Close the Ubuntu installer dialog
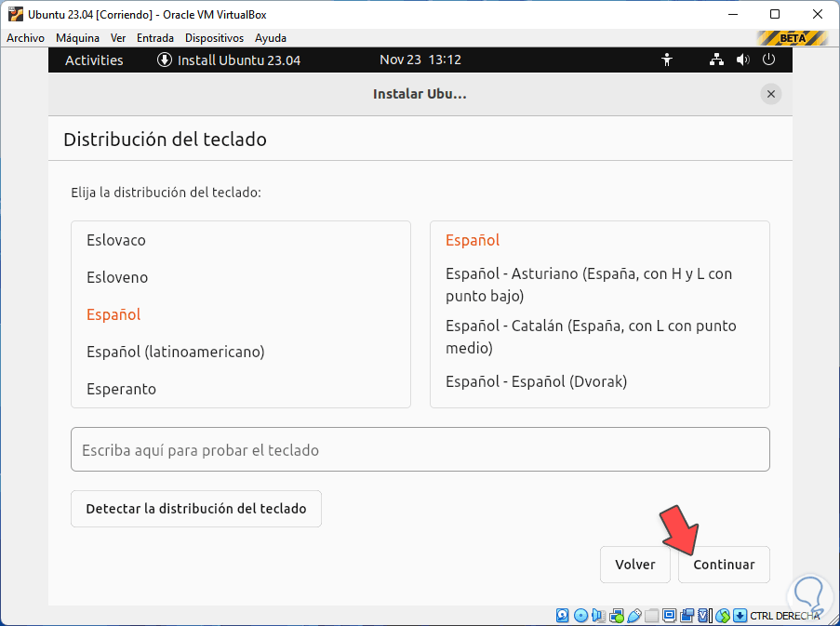This screenshot has width=840, height=626. point(771,94)
